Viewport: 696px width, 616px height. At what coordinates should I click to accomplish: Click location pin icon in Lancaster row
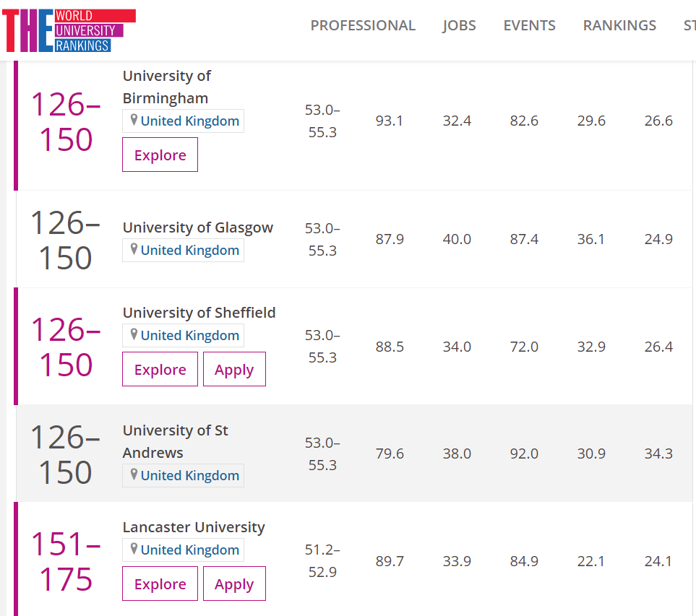tap(134, 549)
